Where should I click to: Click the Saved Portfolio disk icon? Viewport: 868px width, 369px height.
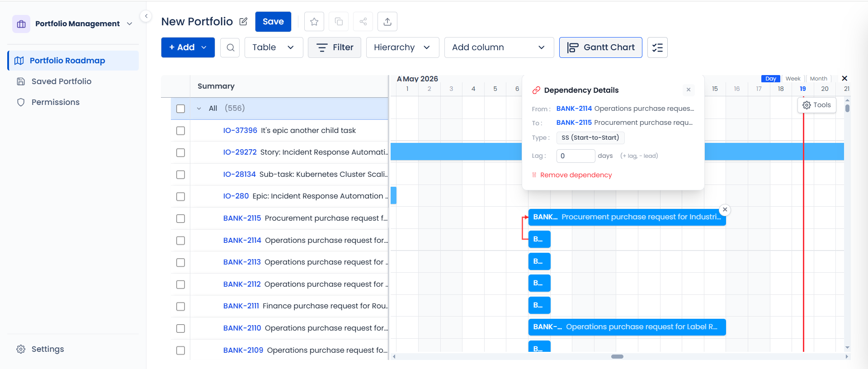tap(21, 81)
